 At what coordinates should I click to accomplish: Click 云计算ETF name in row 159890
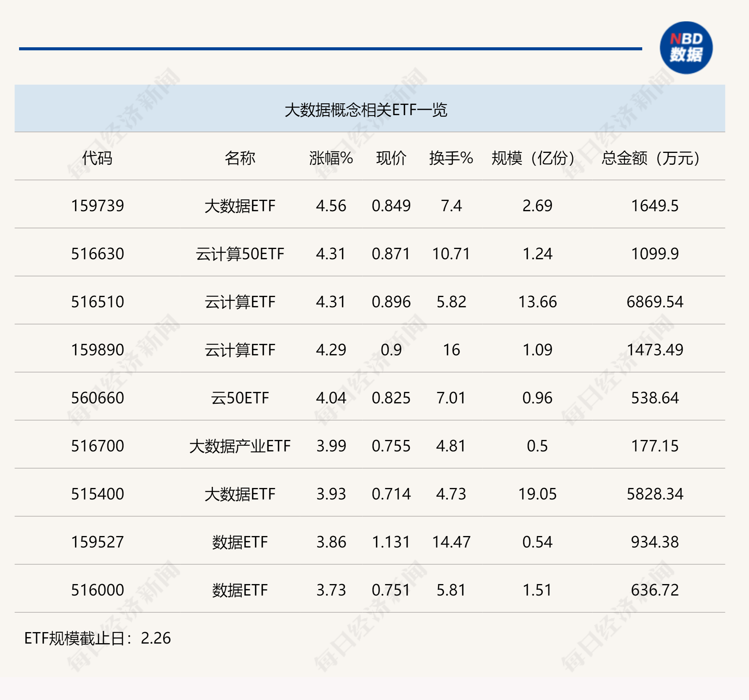pyautogui.click(x=240, y=350)
